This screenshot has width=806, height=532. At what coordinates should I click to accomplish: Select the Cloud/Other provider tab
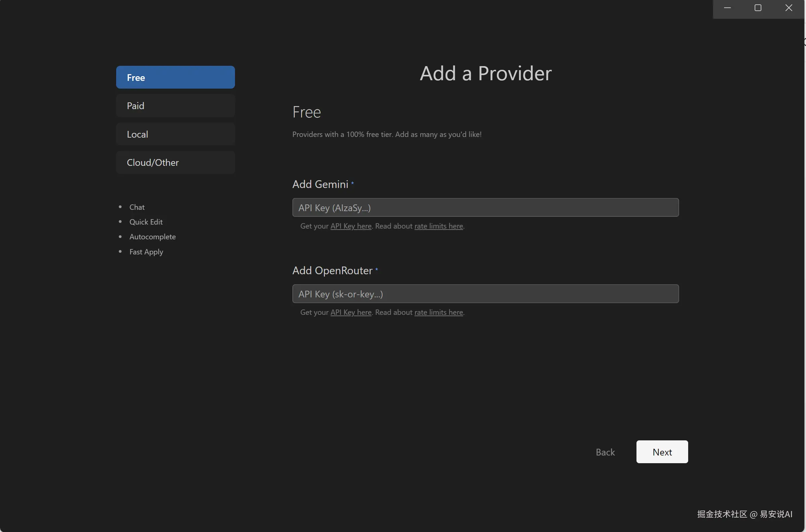pos(175,162)
